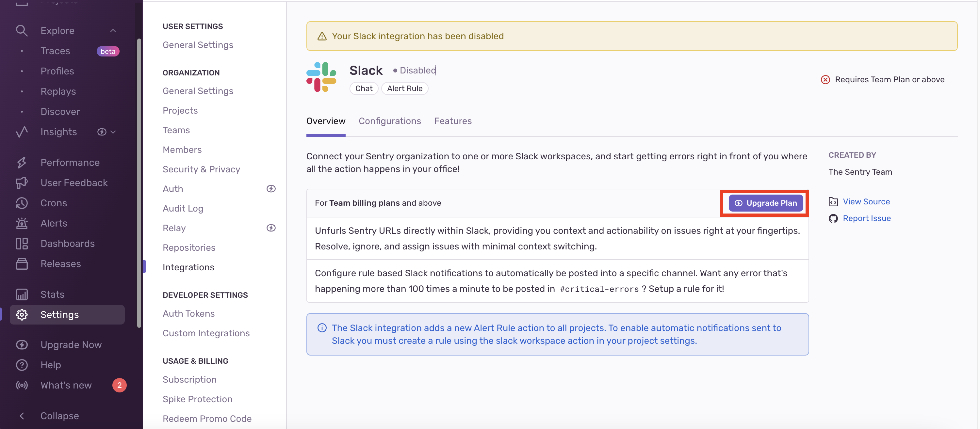Open the View Source link
Image resolution: width=980 pixels, height=429 pixels.
coord(866,201)
